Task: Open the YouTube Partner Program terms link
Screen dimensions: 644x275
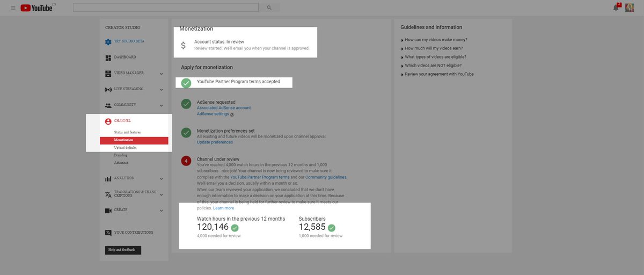Action: (x=260, y=177)
